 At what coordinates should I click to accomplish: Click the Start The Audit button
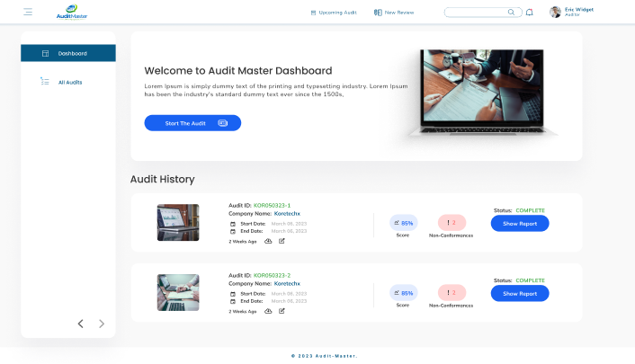tap(192, 123)
